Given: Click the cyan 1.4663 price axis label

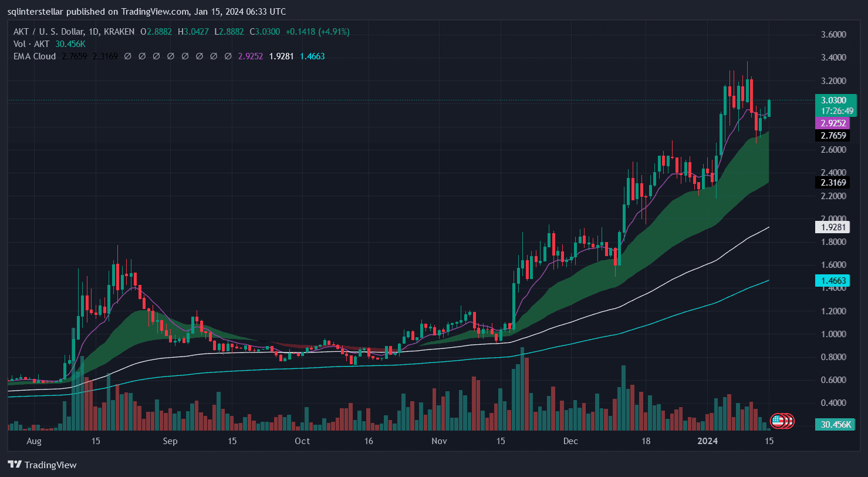Looking at the screenshot, I should pos(832,281).
